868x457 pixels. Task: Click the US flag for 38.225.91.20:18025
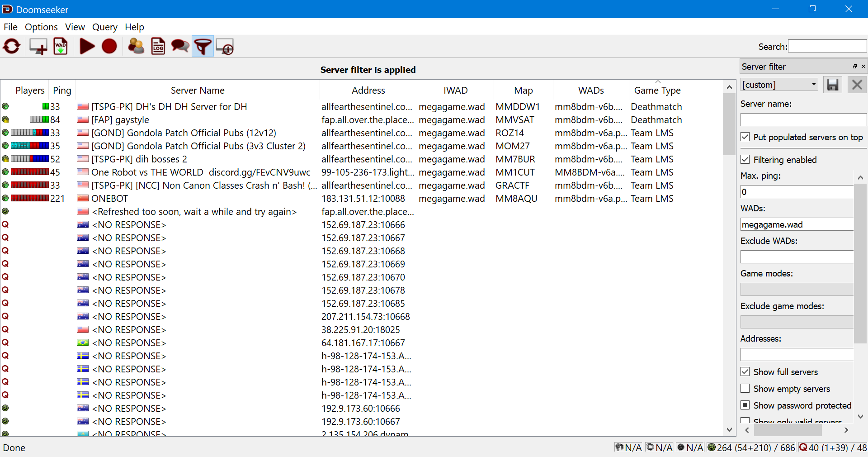click(x=83, y=329)
